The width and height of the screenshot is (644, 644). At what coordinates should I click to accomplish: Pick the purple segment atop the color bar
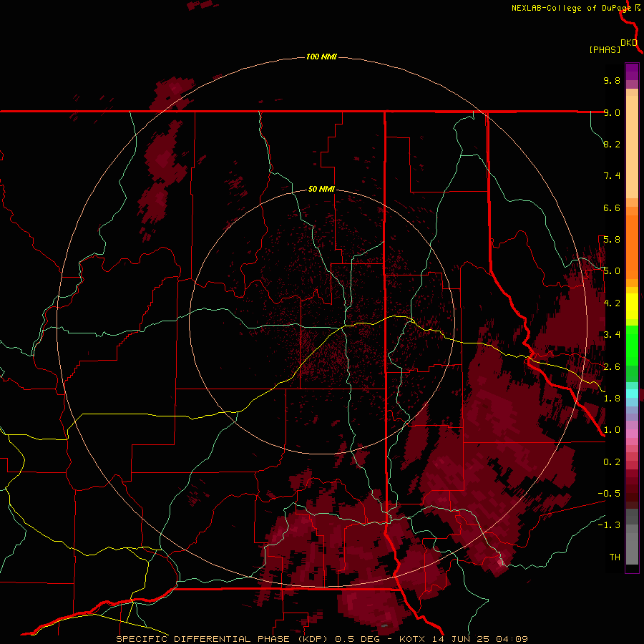click(632, 72)
